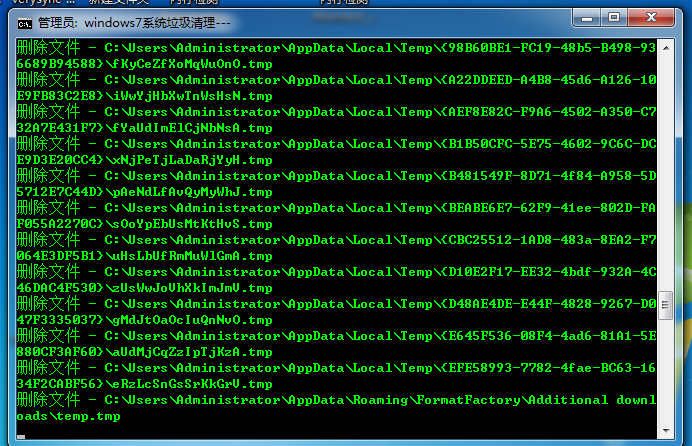Click the path line containing {AEF8E82C-F9A6-4502

coord(336,112)
